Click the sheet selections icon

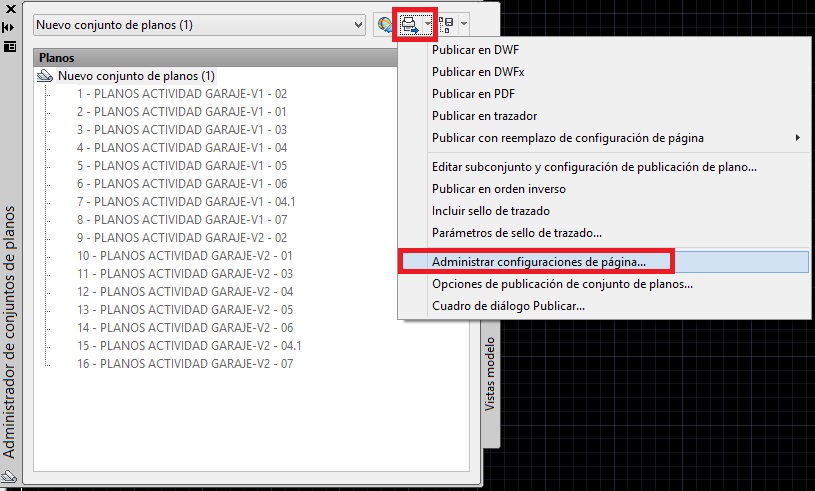click(x=446, y=23)
